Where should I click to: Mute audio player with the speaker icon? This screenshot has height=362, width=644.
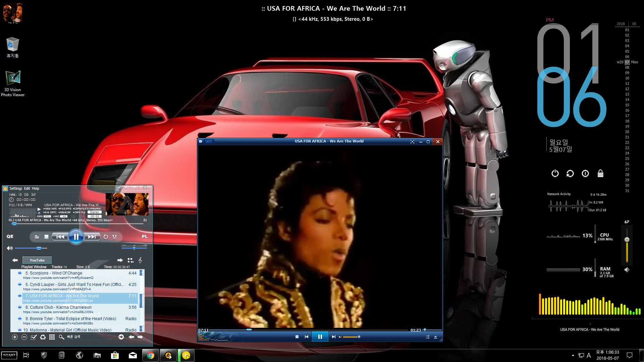tap(10, 248)
